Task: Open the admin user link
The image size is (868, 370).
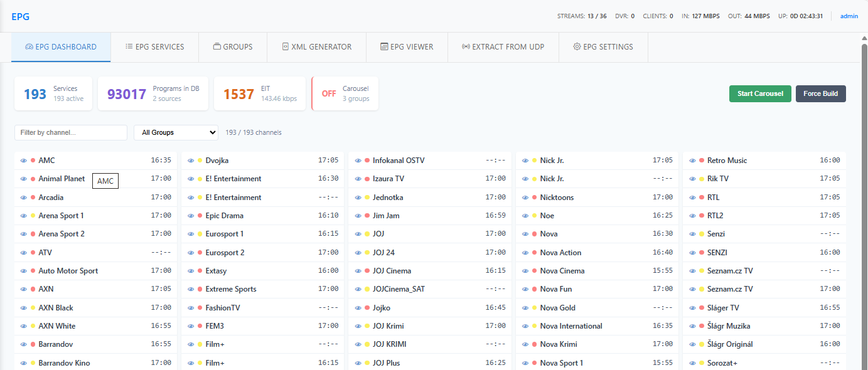Action: [x=849, y=16]
